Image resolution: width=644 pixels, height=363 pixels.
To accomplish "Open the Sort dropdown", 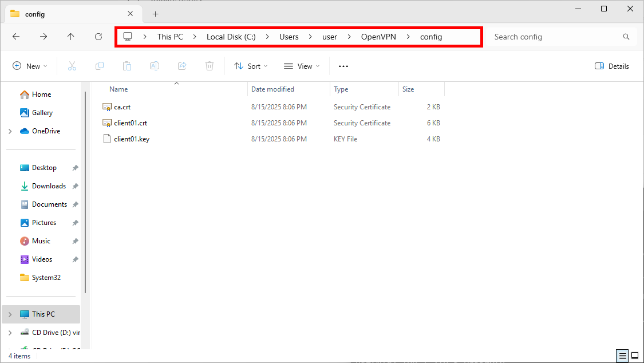I will 251,66.
